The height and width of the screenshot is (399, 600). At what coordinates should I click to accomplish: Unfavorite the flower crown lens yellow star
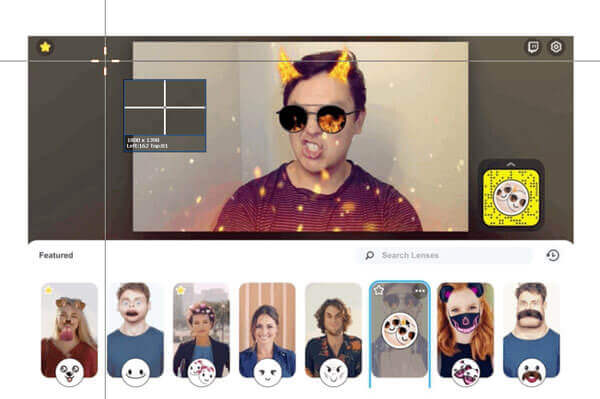pos(181,290)
